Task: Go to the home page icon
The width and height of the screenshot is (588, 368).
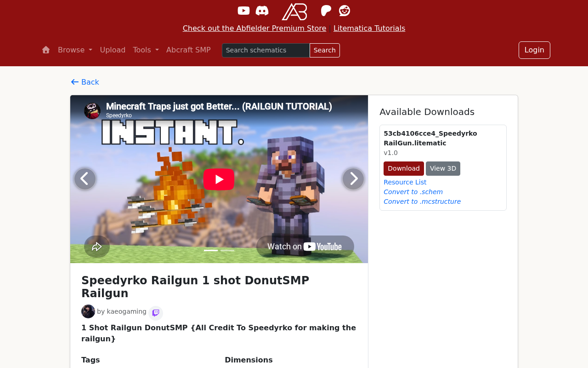Action: coord(46,50)
